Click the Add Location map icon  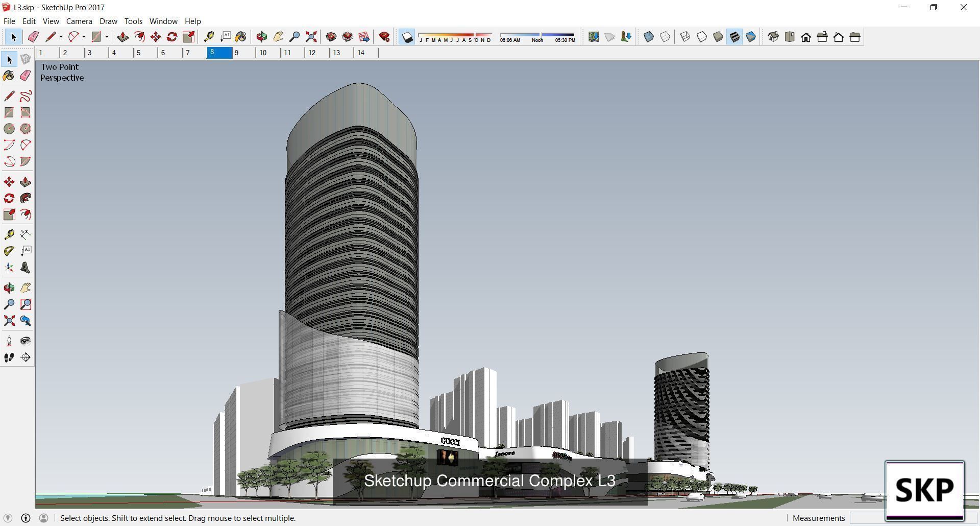point(594,37)
